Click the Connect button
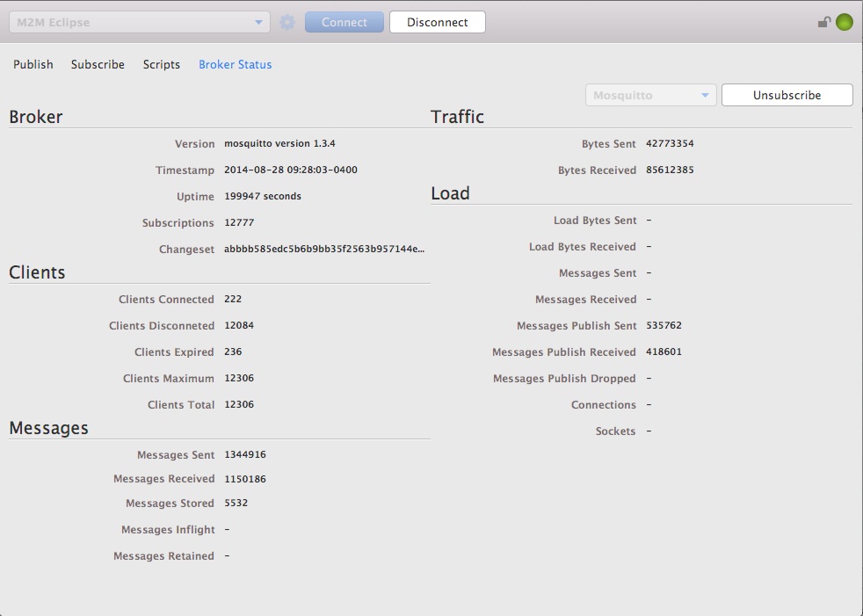The height and width of the screenshot is (616, 863). 344,22
